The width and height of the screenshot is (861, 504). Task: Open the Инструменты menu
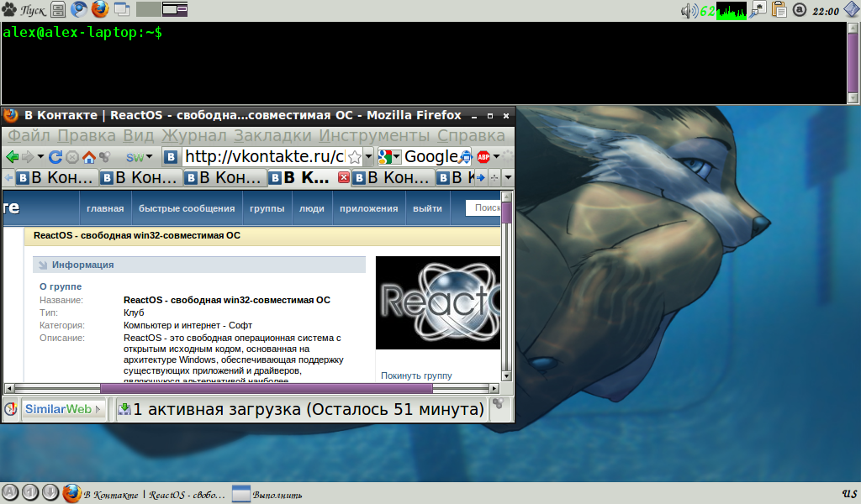pos(377,136)
